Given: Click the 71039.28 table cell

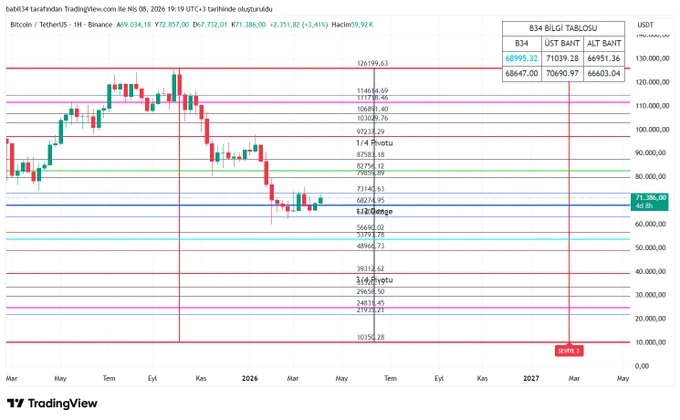Looking at the screenshot, I should tap(562, 58).
